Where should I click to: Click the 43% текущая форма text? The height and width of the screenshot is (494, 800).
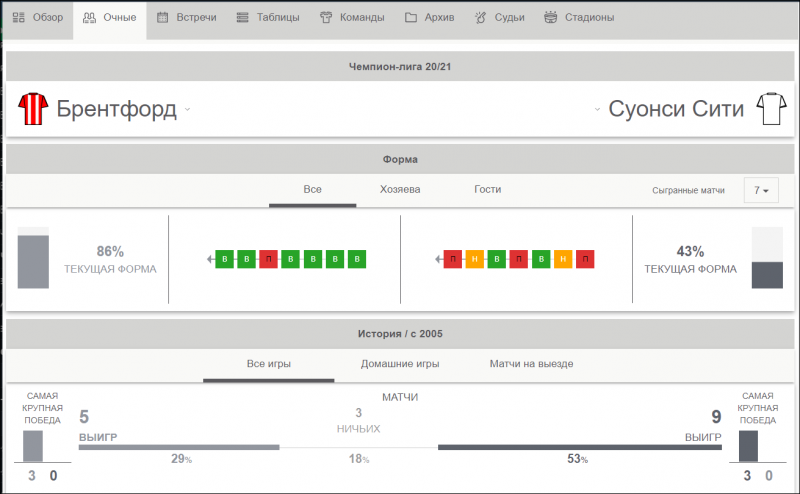(x=690, y=260)
